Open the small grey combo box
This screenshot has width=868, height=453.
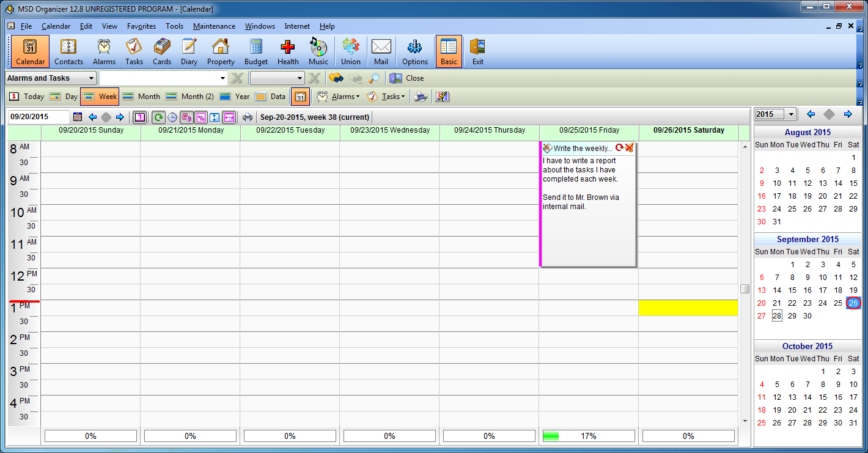pyautogui.click(x=277, y=78)
